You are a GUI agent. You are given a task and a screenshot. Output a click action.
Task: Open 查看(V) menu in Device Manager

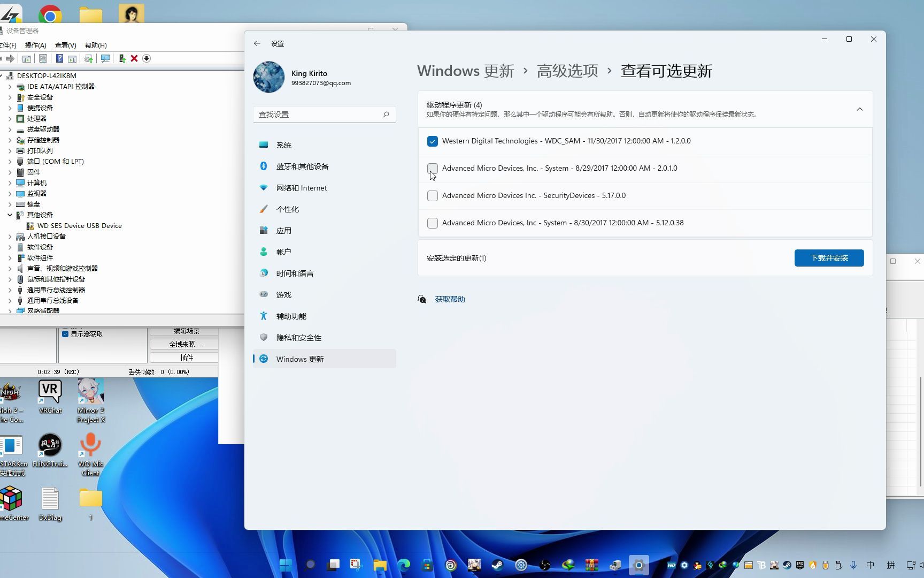tap(66, 45)
